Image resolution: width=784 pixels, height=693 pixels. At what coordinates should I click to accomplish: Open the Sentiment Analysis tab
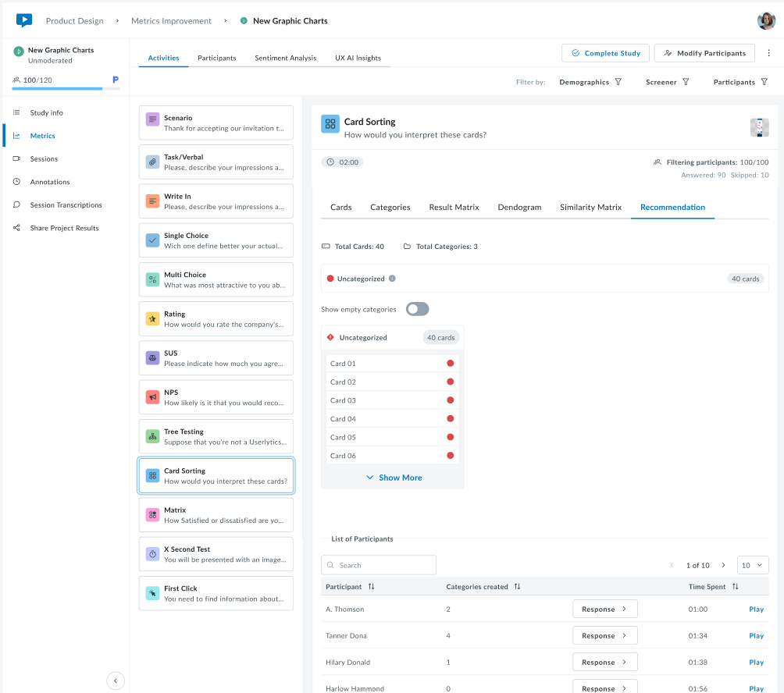click(285, 58)
